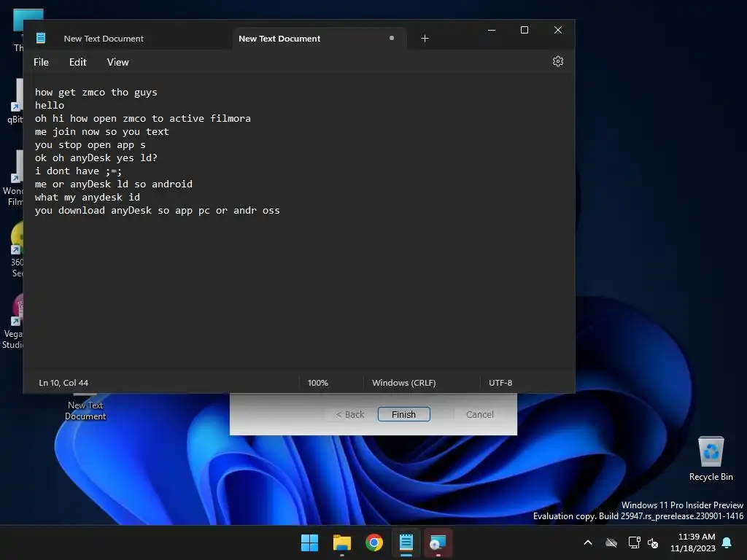Click Finish in the wizard dialog
Screen dimensions: 747x560
(x=403, y=414)
